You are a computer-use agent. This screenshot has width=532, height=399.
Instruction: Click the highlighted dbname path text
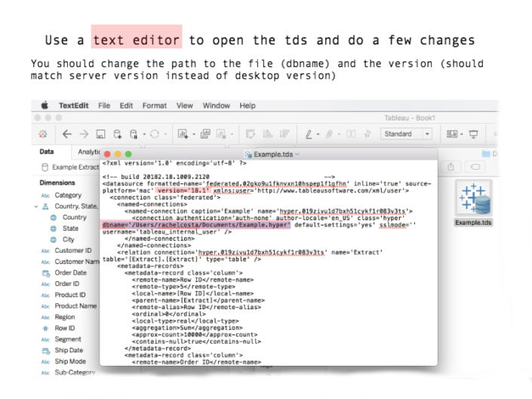click(196, 224)
